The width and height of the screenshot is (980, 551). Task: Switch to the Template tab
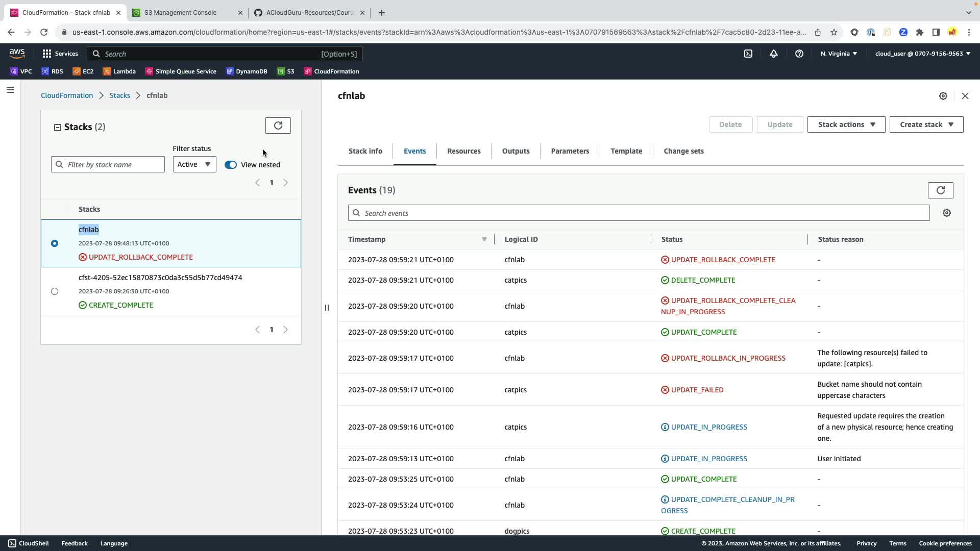coord(626,151)
